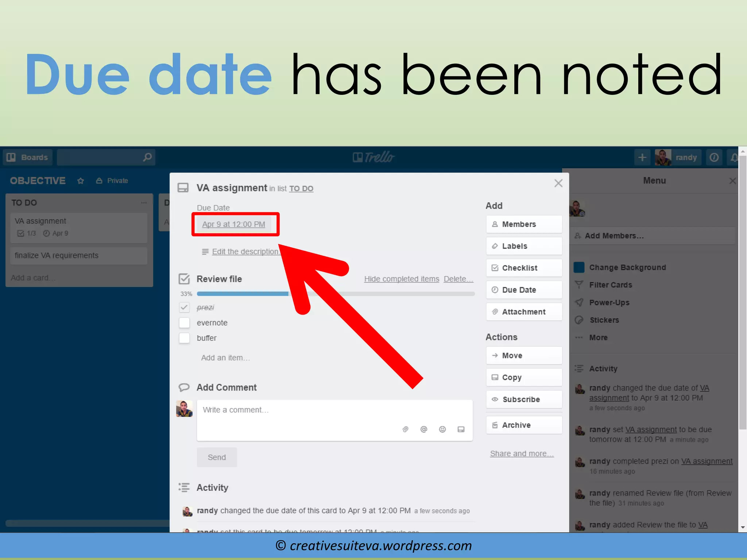Click the Archive action button
This screenshot has height=560, width=747.
click(524, 425)
